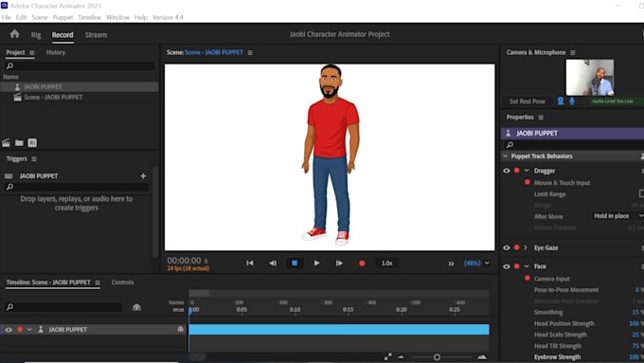Disarm Face behavior red record dot
644x363 pixels.
(517, 266)
